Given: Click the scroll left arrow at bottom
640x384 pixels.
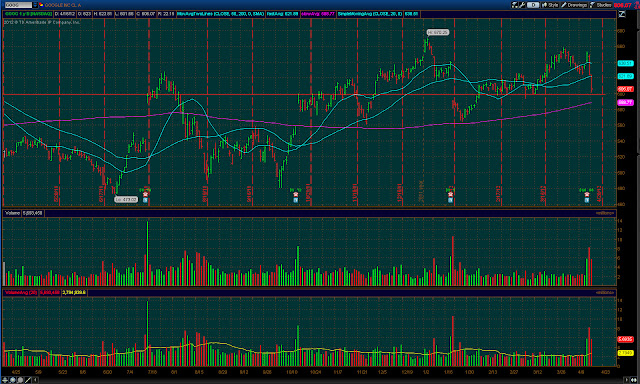Looking at the screenshot, I should (x=36, y=380).
